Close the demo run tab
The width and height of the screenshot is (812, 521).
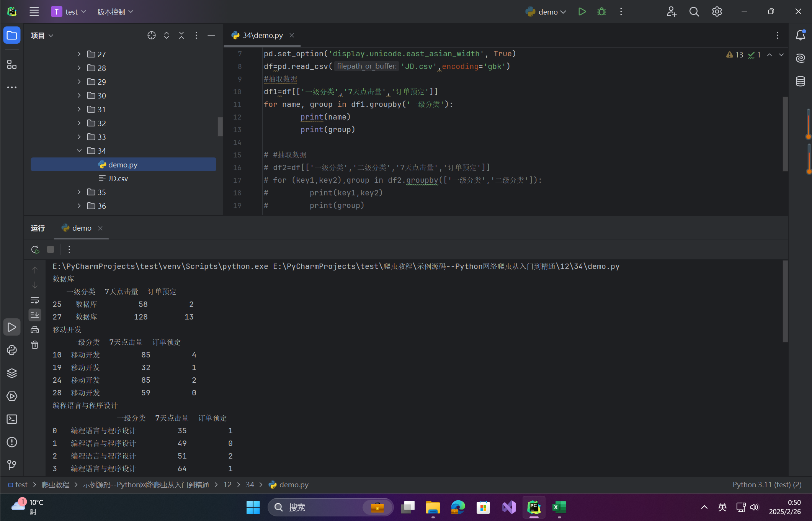tap(100, 228)
